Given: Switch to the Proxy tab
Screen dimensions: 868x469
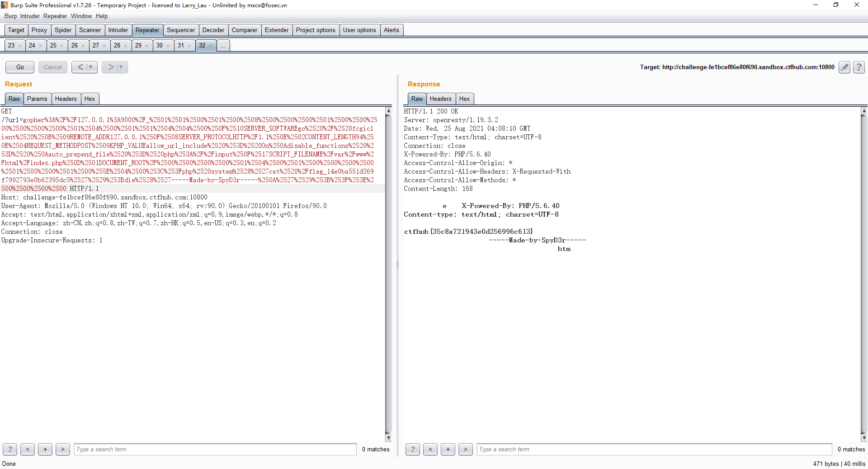Looking at the screenshot, I should click(39, 30).
